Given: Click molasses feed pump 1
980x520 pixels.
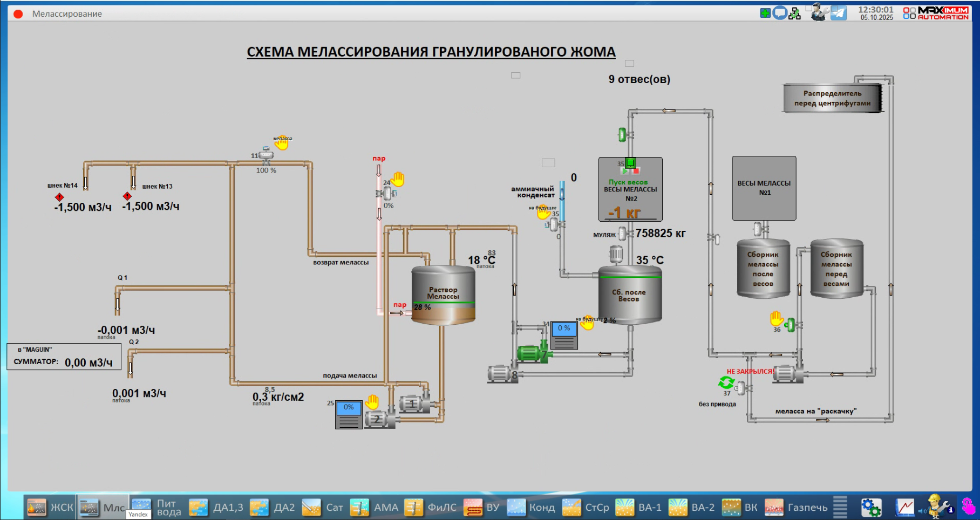Looking at the screenshot, I should pyautogui.click(x=413, y=404).
